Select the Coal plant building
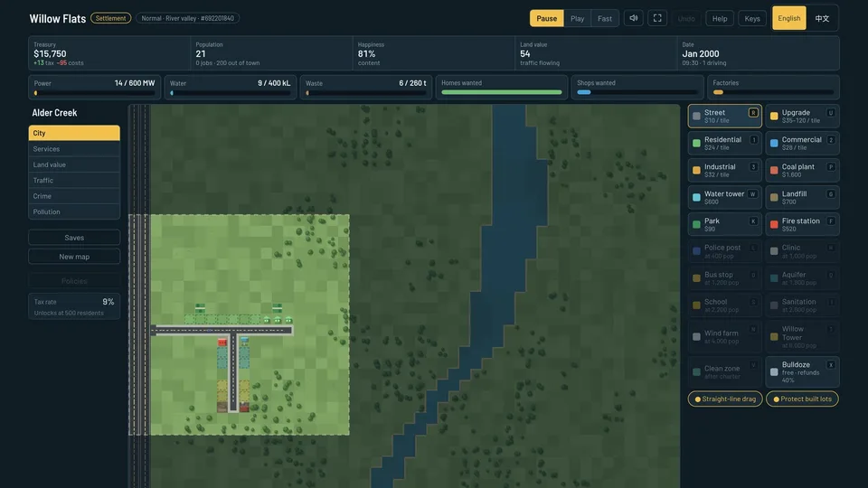This screenshot has height=488, width=868. pos(802,170)
